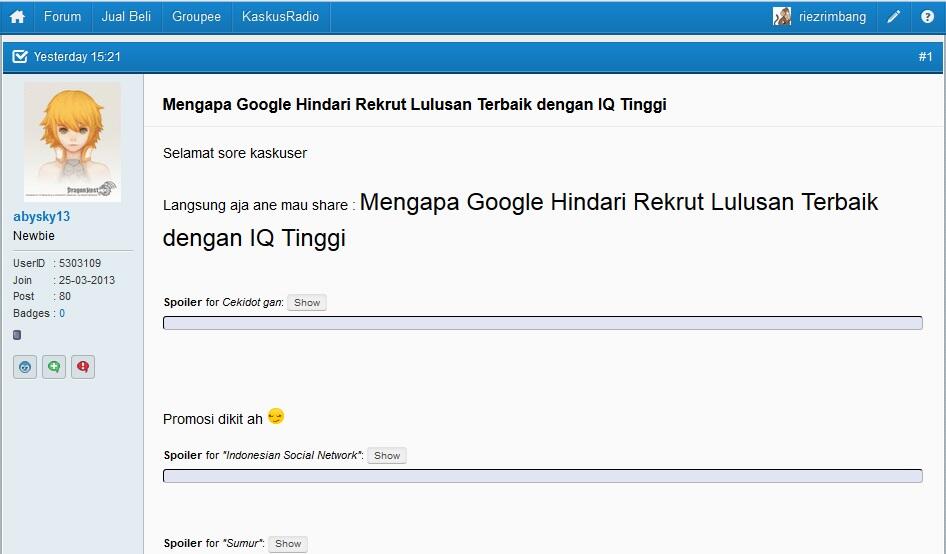The width and height of the screenshot is (946, 554).
Task: Open Badges count 0 link
Action: tap(62, 313)
